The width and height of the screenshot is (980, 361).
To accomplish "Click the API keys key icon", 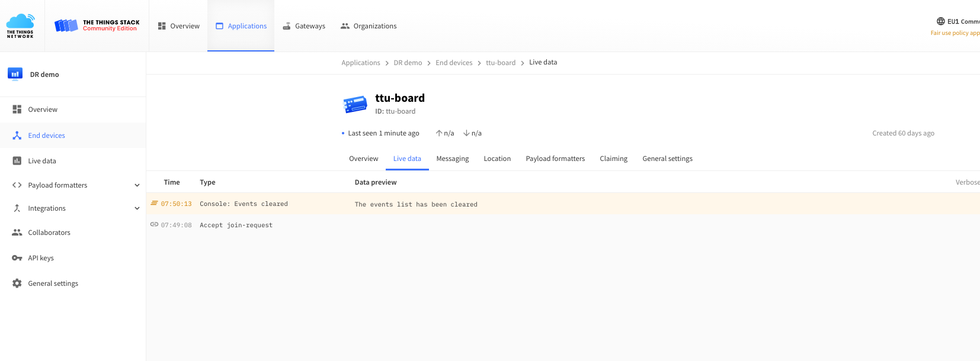I will [x=17, y=258].
